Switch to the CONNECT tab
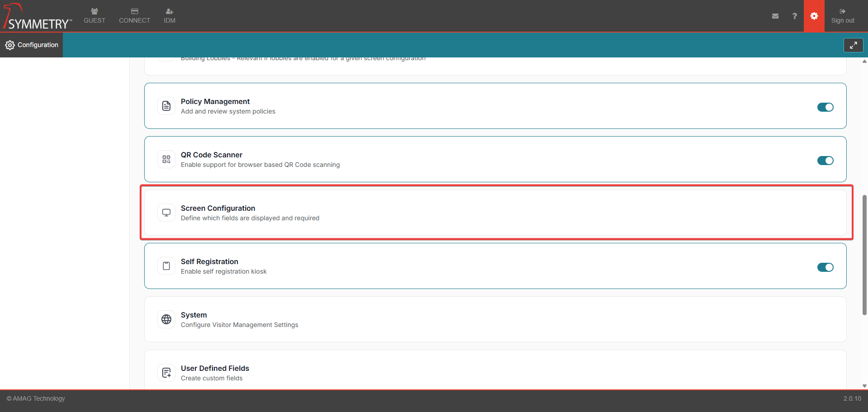This screenshot has height=412, width=868. point(134,16)
